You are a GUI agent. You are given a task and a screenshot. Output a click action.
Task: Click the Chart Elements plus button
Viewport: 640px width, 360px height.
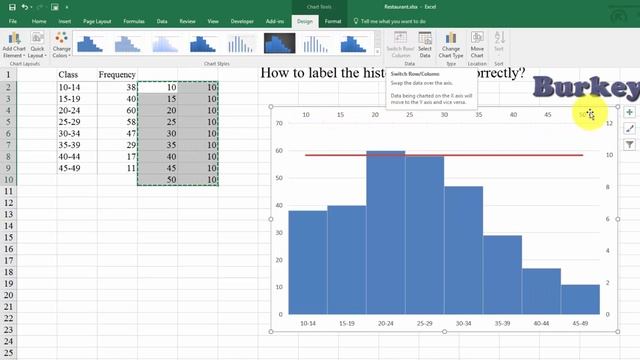pyautogui.click(x=629, y=112)
